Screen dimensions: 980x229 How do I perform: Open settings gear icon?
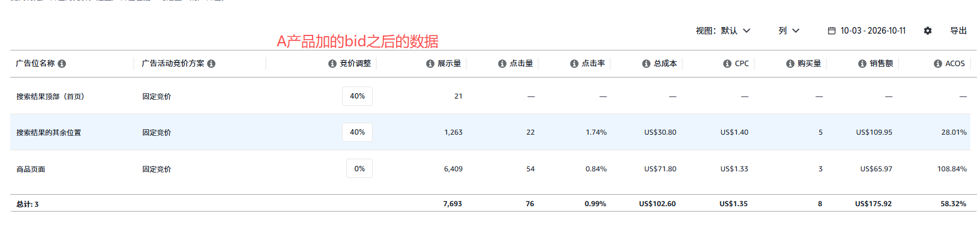click(928, 31)
